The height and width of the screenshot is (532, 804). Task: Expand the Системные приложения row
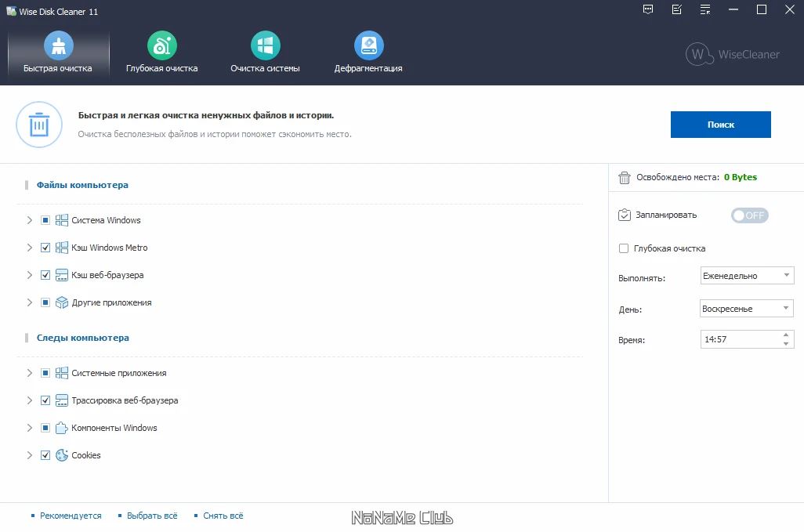pos(29,373)
